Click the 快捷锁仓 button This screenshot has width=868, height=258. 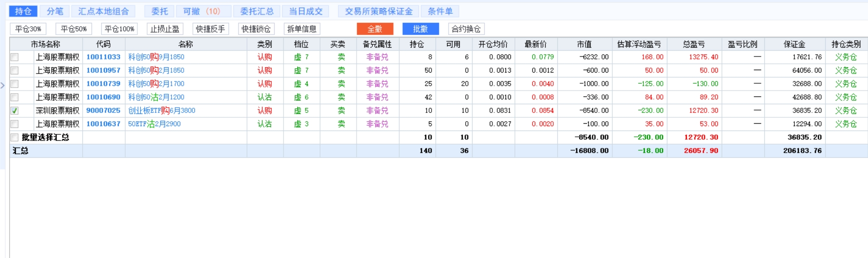[x=256, y=29]
